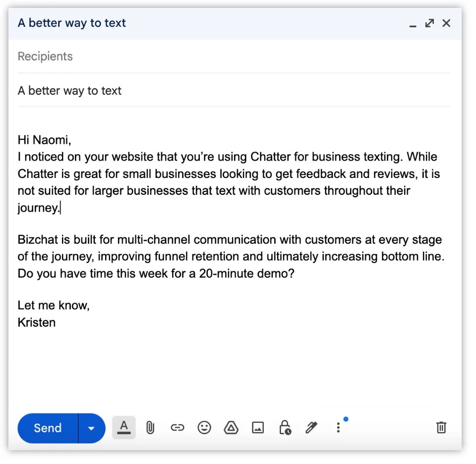Image resolution: width=476 pixels, height=464 pixels.
Task: Open the emoji picker
Action: point(204,428)
